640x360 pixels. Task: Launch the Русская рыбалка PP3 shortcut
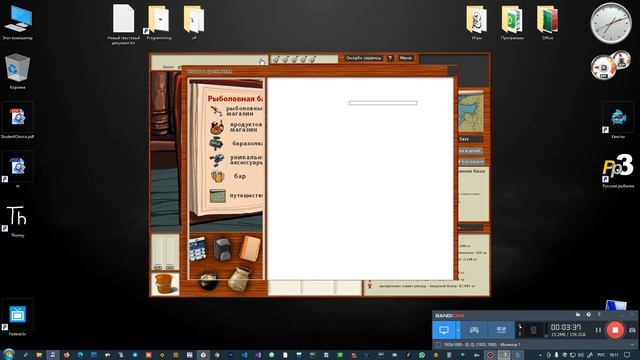click(618, 171)
